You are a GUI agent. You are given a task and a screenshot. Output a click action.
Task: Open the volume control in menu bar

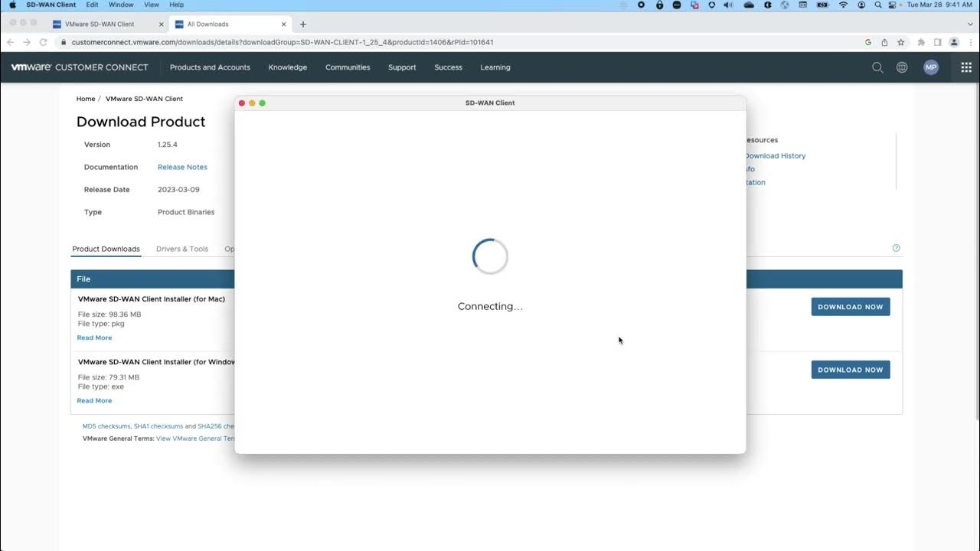click(728, 5)
